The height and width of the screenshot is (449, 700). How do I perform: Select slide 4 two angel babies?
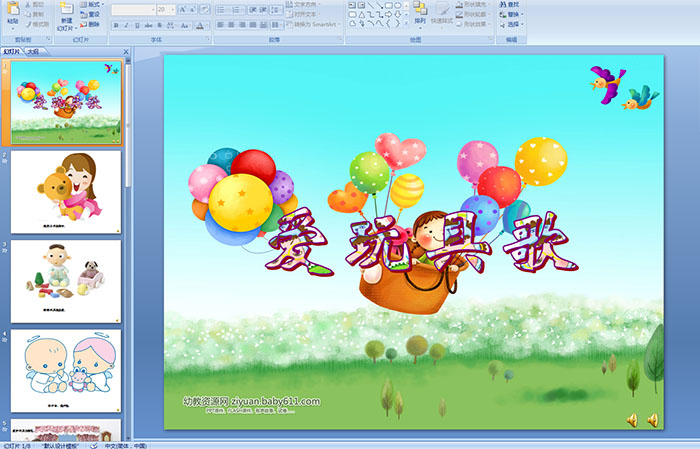coord(66,371)
